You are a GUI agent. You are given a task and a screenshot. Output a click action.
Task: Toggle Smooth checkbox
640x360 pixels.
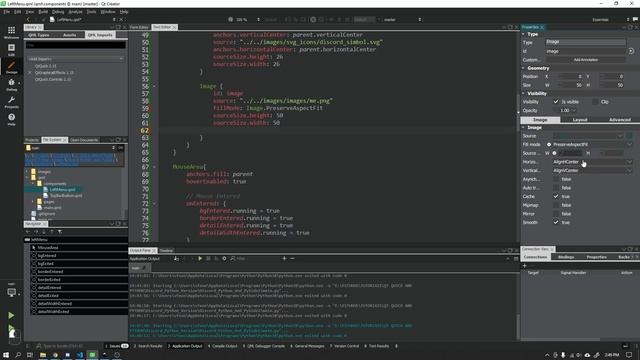click(556, 222)
